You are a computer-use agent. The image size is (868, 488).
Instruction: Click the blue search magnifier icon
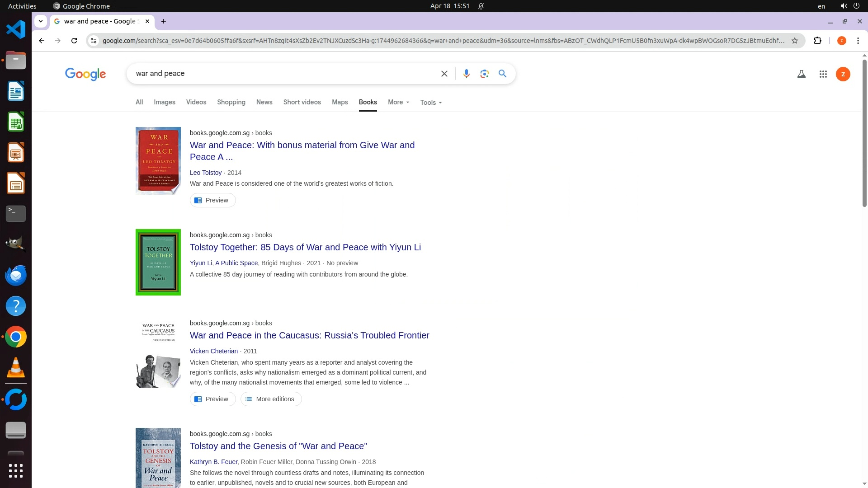click(502, 74)
